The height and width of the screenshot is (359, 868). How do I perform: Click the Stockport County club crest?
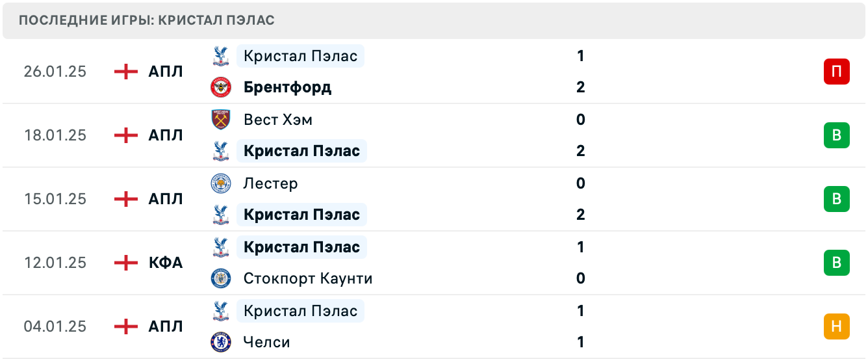click(221, 278)
